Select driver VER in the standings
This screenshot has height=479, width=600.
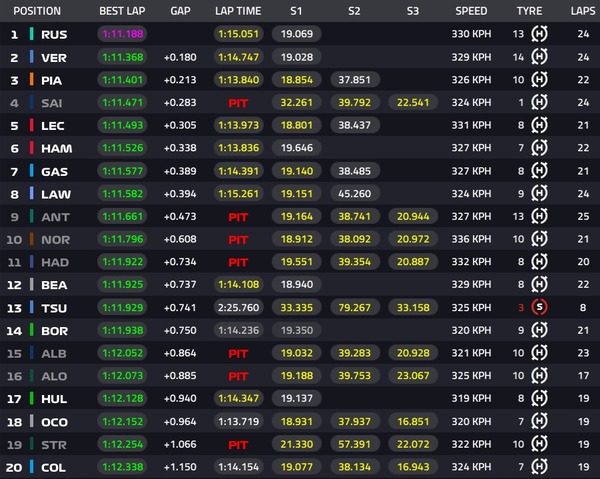pyautogui.click(x=54, y=58)
